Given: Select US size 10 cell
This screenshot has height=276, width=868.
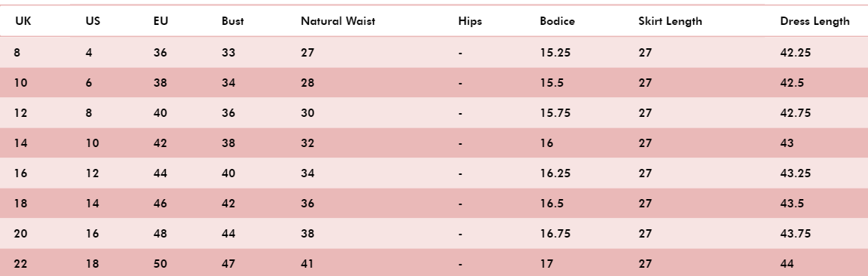Looking at the screenshot, I should 93,143.
